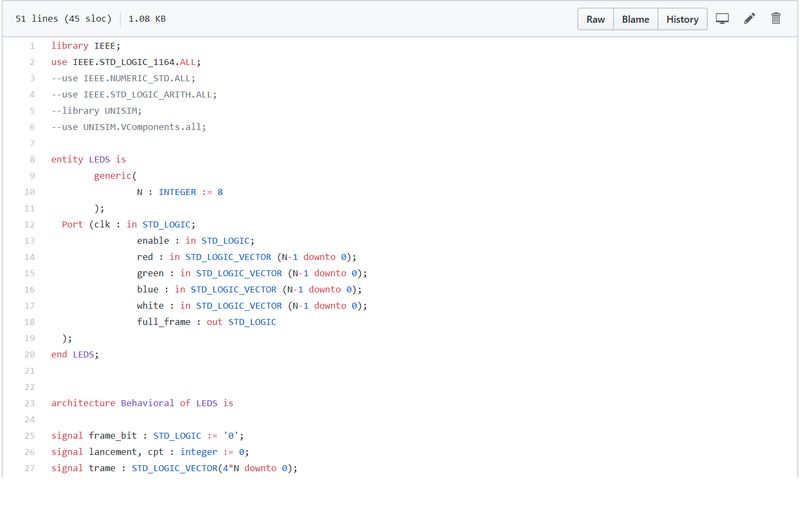This screenshot has width=800, height=508.
Task: Click the pencil edit file icon
Action: pos(749,19)
